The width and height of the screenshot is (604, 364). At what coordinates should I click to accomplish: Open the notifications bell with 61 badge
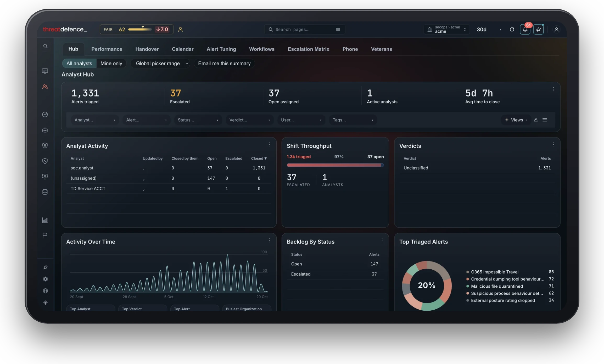coord(525,29)
